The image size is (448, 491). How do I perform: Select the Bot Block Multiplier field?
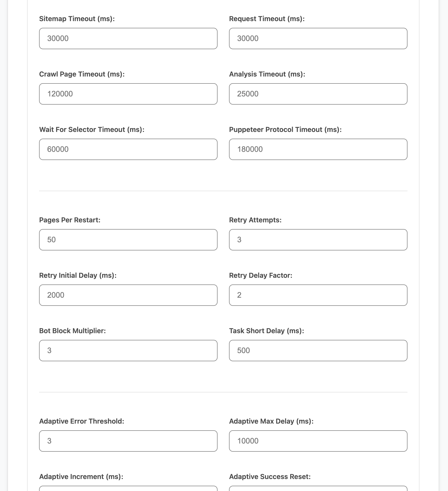point(128,350)
